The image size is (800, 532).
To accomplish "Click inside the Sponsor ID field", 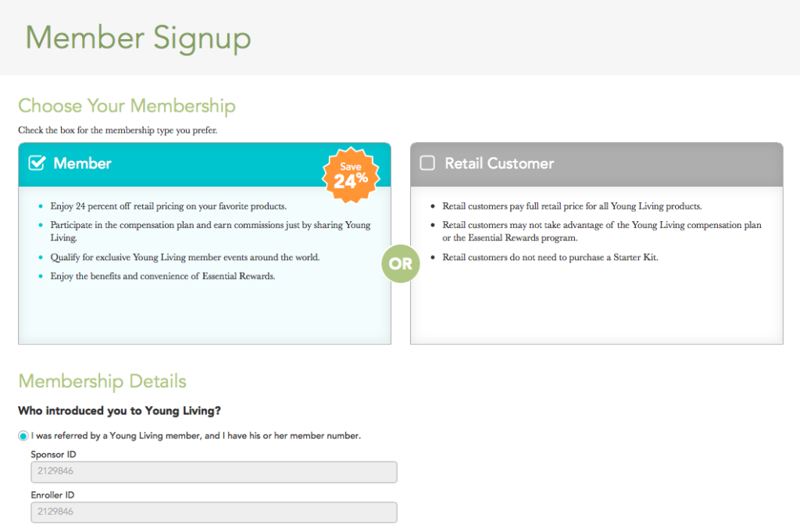I will point(213,472).
